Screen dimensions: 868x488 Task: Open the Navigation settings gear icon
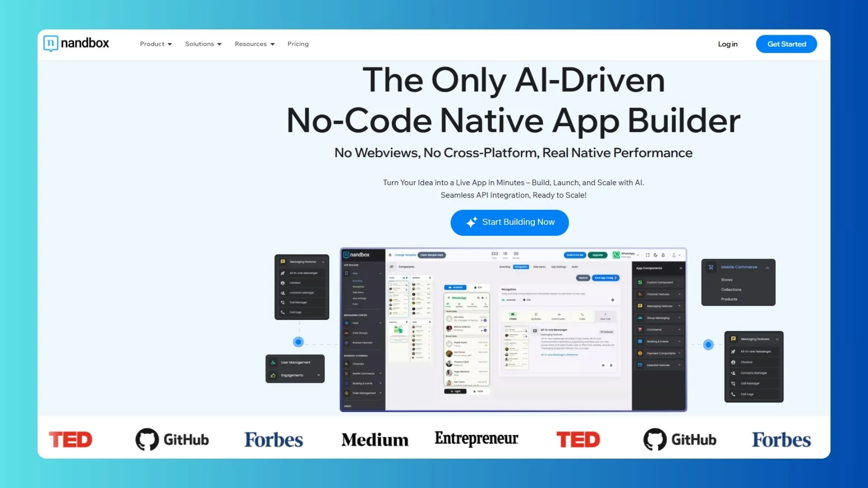click(x=613, y=300)
